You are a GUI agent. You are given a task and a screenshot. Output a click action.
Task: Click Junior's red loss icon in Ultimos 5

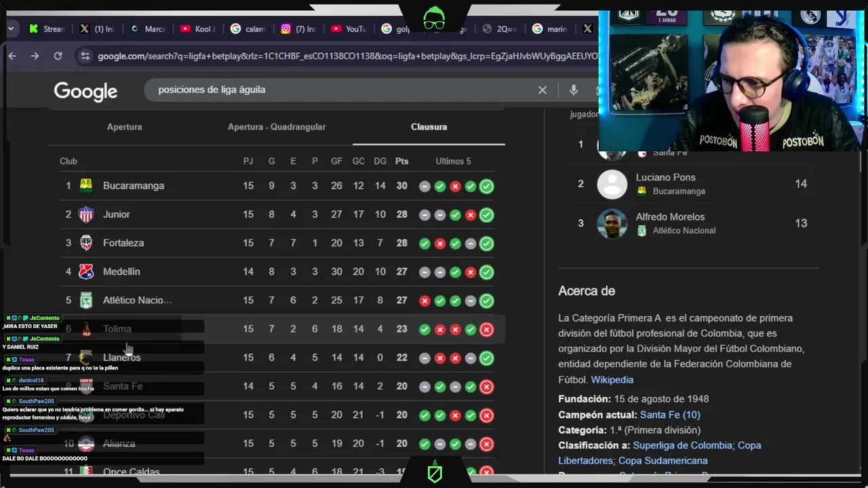(471, 215)
